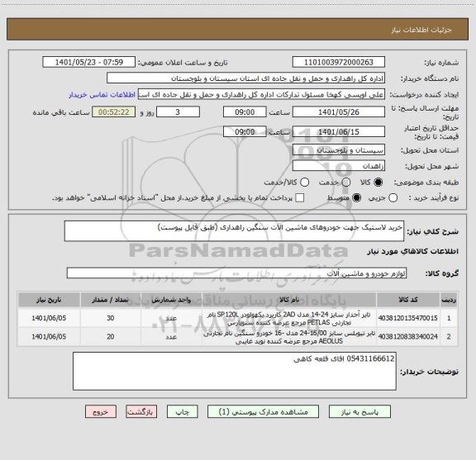This screenshot has width=476, height=460.
Task: Click product code 403812013547​0015
Action: point(407,318)
